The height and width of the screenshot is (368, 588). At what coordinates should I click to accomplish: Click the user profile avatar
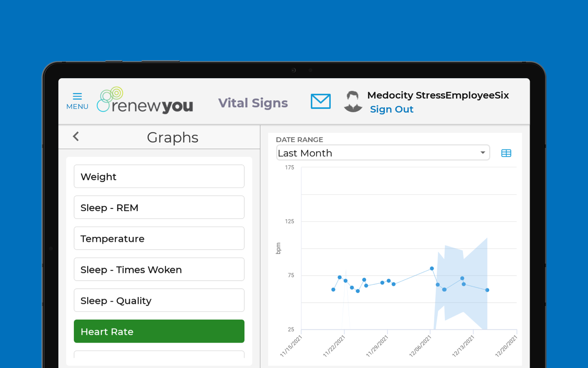click(x=353, y=101)
